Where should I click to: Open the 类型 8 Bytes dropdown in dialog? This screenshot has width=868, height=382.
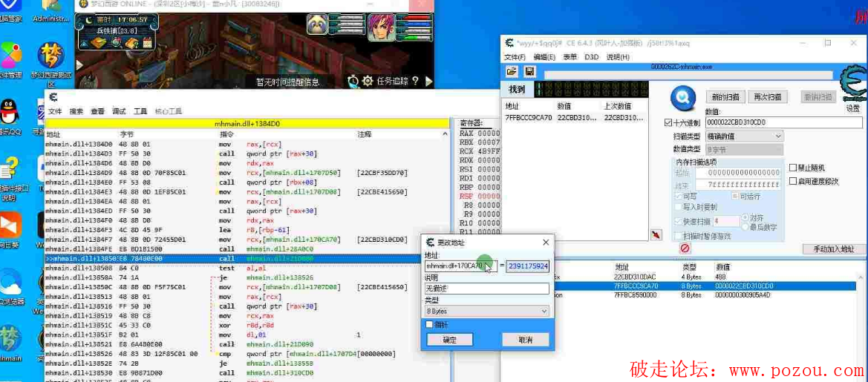pyautogui.click(x=486, y=312)
